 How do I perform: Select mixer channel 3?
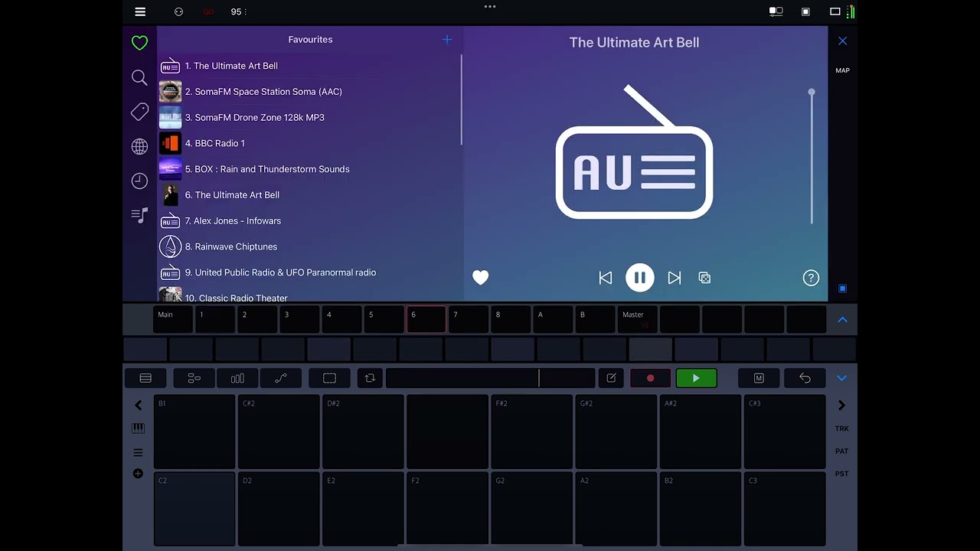299,319
